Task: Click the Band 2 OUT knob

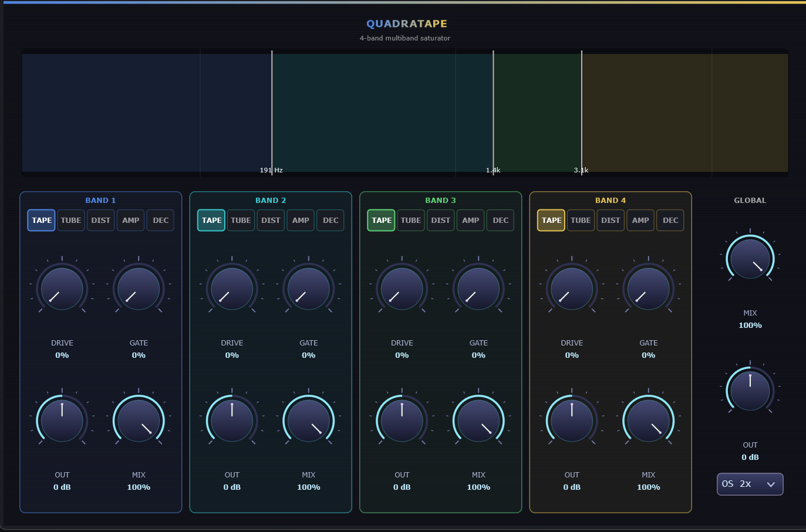Action: click(x=232, y=421)
